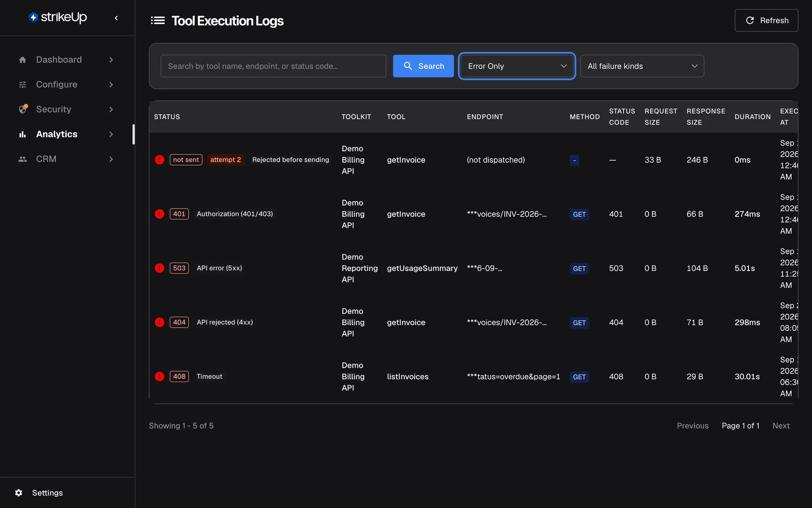Focus the tool name search field
The image size is (812, 508).
point(273,66)
